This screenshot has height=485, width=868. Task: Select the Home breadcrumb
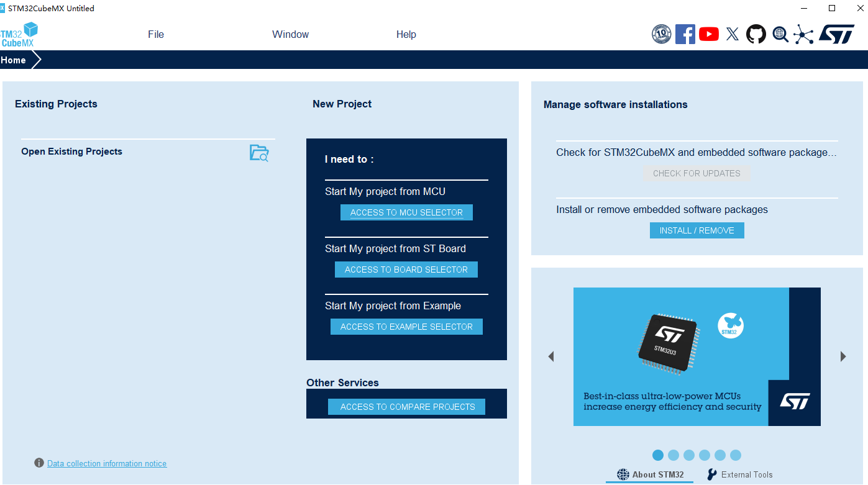pos(14,60)
